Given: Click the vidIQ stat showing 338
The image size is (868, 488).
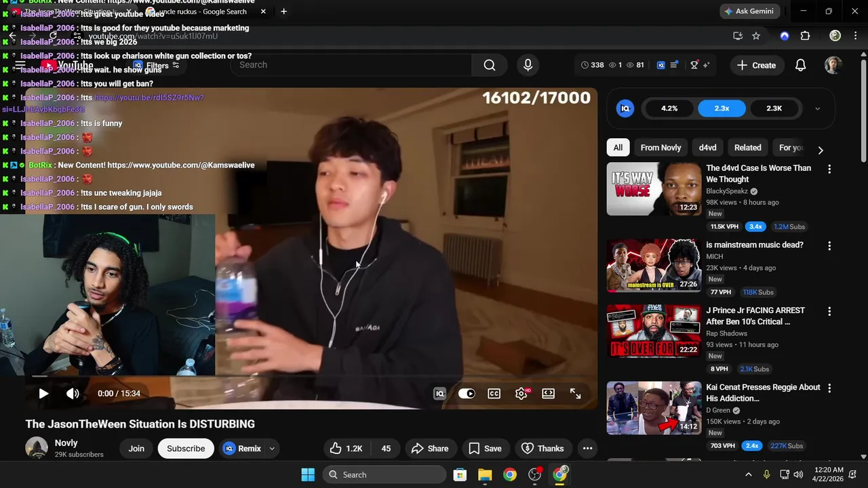Looking at the screenshot, I should tap(593, 65).
